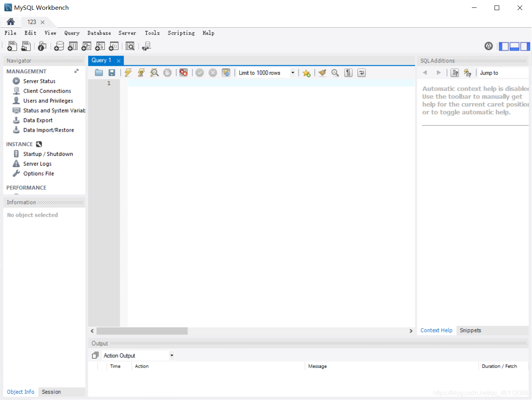
Task: Stop the running query hand icon
Action: point(167,73)
